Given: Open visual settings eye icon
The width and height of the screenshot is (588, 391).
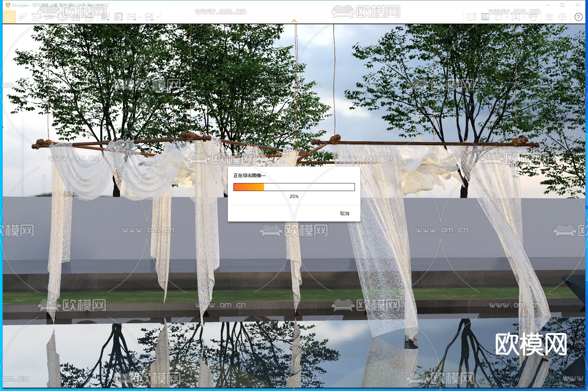Looking at the screenshot, I should 549,17.
